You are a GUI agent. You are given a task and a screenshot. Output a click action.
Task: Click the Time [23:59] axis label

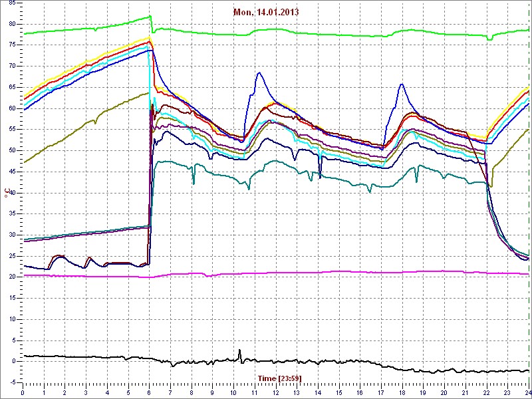279,378
